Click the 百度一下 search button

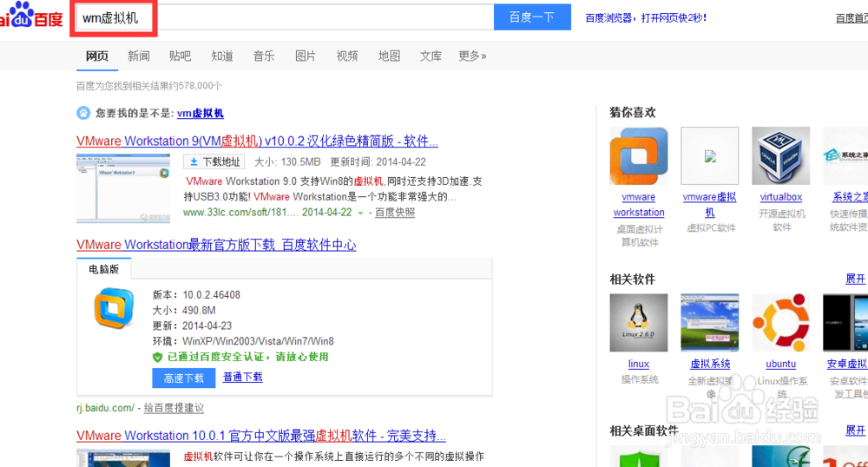[532, 17]
